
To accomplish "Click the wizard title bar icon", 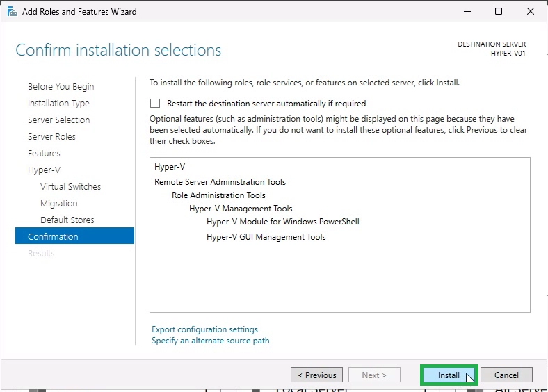I will (x=13, y=12).
